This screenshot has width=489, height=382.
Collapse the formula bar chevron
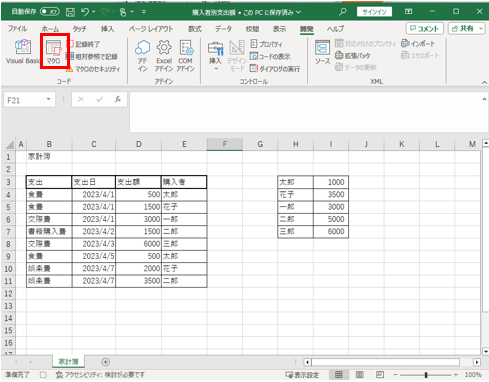tap(484, 99)
